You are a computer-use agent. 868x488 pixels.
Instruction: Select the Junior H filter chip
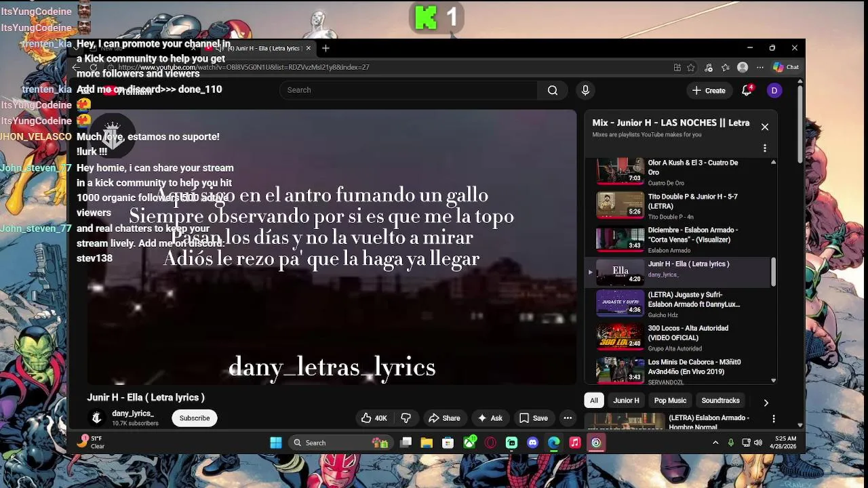[626, 401]
